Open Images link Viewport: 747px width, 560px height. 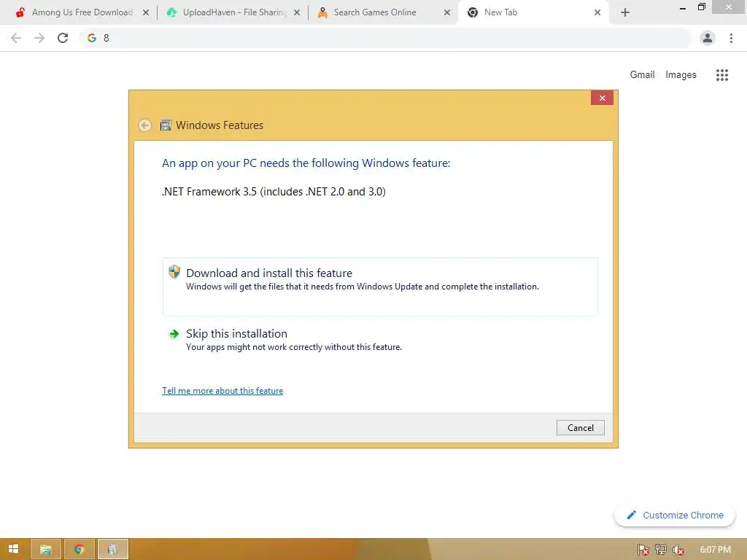(681, 75)
